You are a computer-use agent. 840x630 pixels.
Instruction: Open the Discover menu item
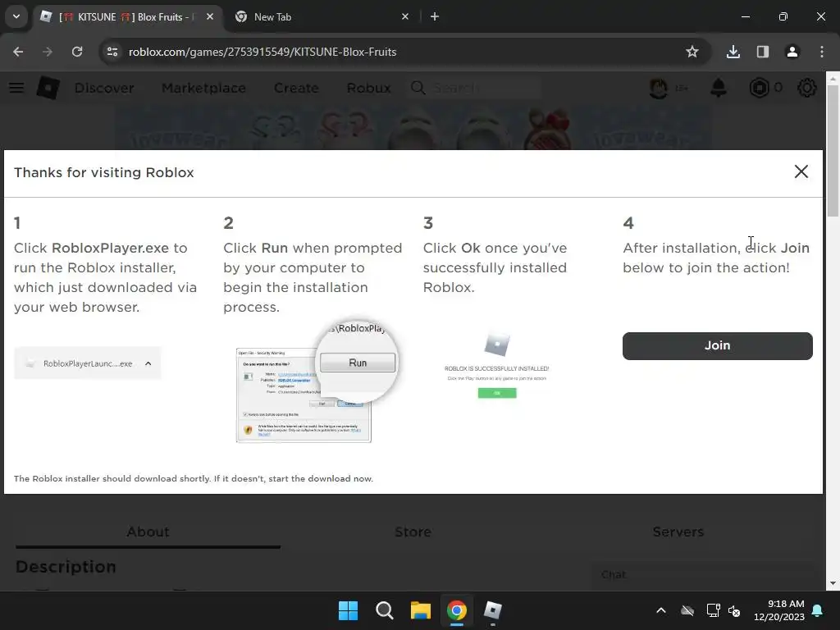point(104,88)
